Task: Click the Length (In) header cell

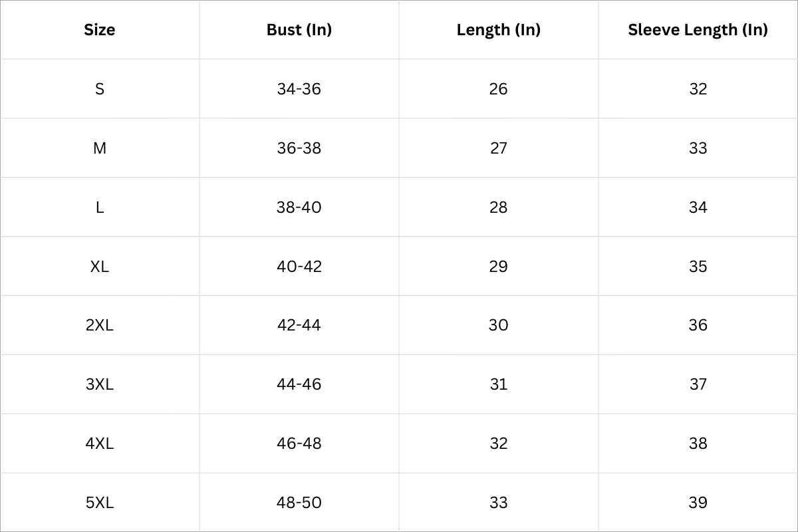Action: coord(499,30)
